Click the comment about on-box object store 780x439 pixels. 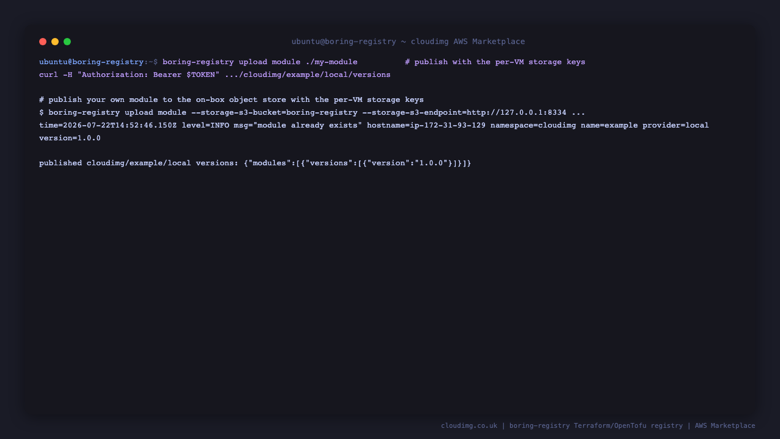(231, 100)
